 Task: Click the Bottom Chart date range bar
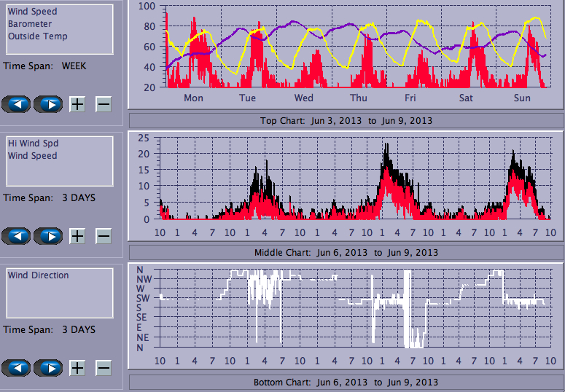point(346,382)
